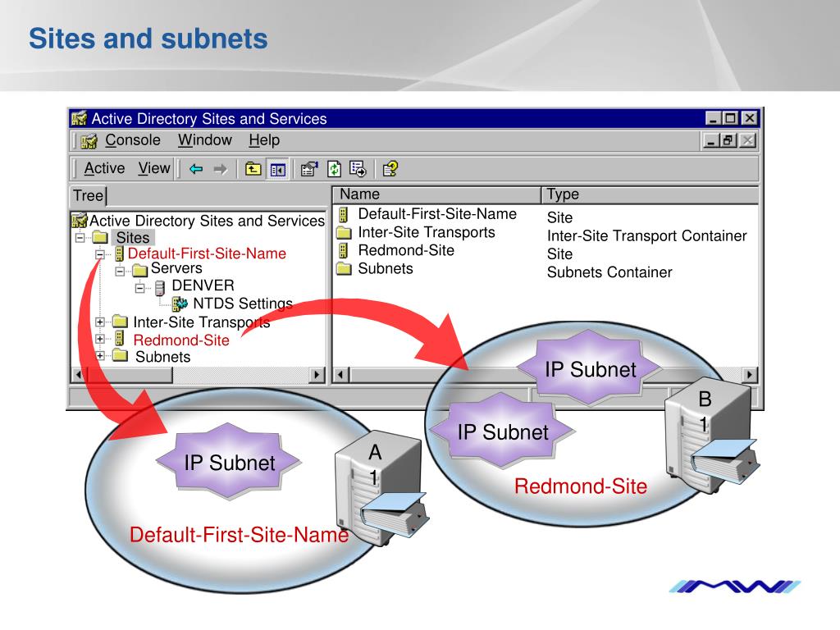The height and width of the screenshot is (630, 840).
Task: Collapse the Servers node
Action: point(120,271)
